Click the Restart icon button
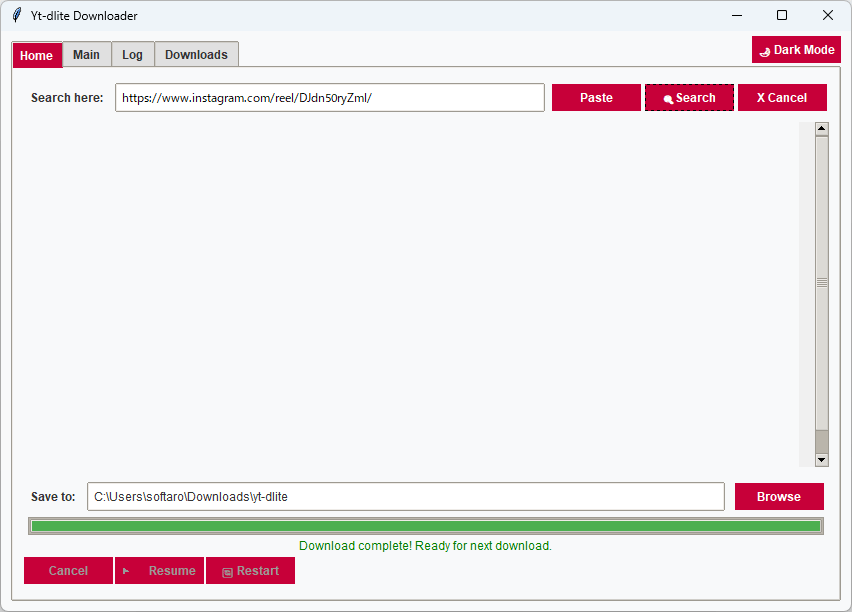 [250, 571]
